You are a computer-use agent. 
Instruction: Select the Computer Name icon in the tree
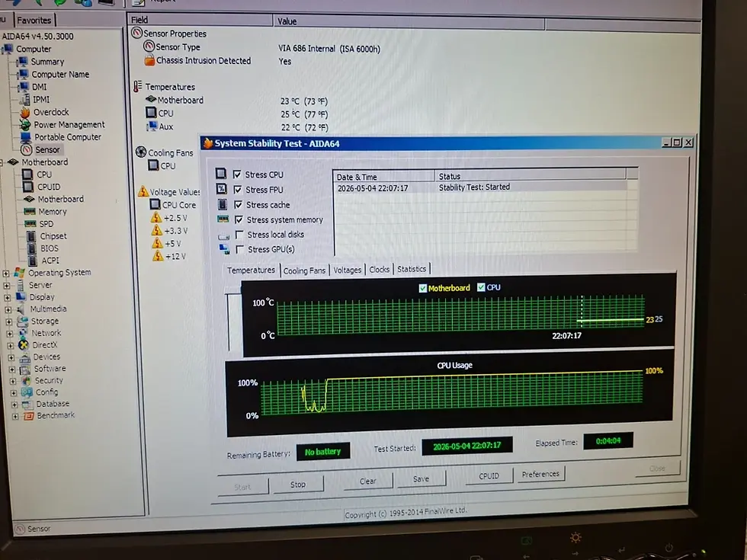(x=22, y=75)
